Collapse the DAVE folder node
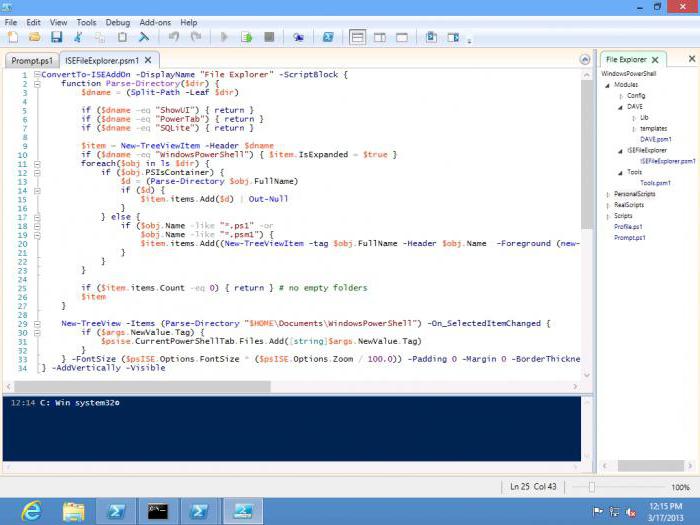Image resolution: width=700 pixels, height=525 pixels. coord(620,107)
